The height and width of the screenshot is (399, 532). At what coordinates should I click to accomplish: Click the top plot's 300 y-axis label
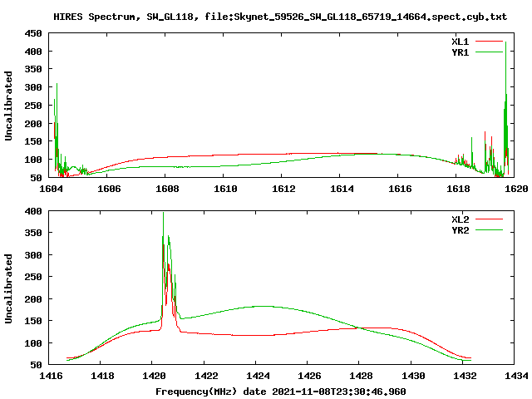click(33, 87)
